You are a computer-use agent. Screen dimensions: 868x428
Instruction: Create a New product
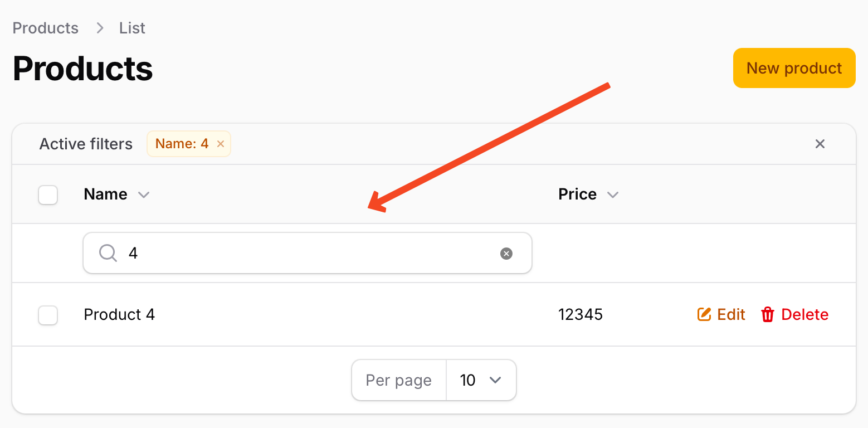pyautogui.click(x=794, y=68)
